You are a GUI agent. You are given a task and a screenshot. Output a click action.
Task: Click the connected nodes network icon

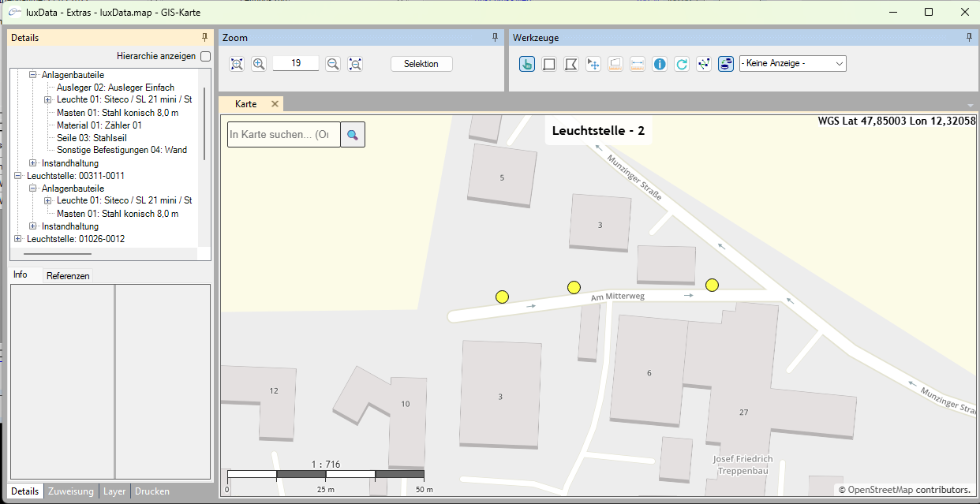click(704, 64)
